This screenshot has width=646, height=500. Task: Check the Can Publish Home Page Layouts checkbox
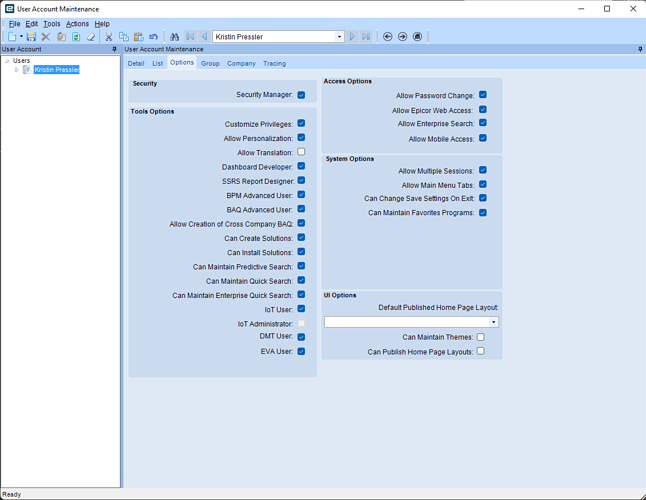click(x=480, y=351)
